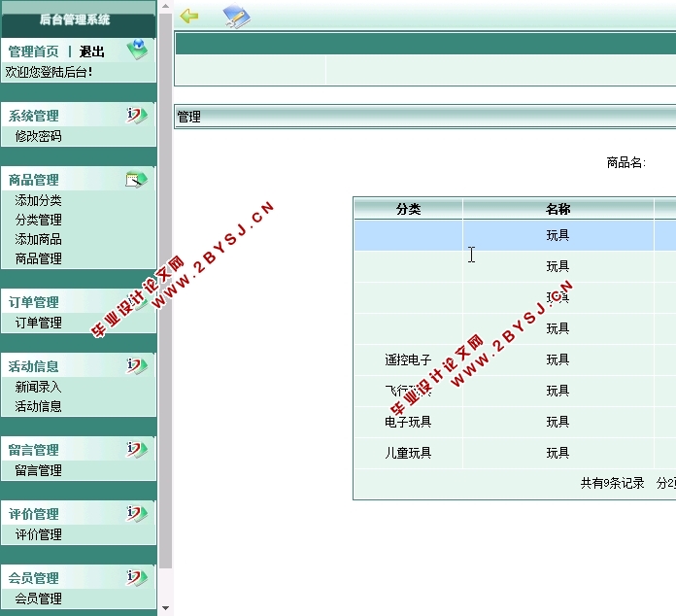Click the sidebar scrollbar up arrow
The width and height of the screenshot is (676, 616).
click(165, 6)
